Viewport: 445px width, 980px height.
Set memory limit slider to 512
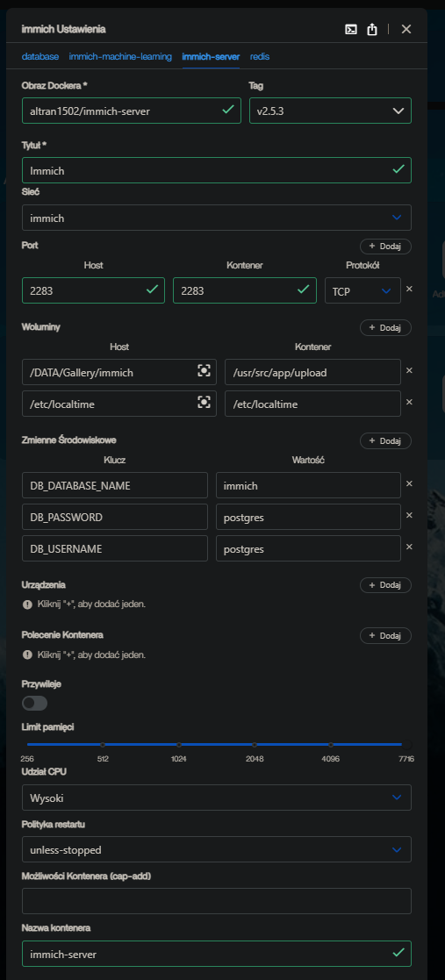103,744
